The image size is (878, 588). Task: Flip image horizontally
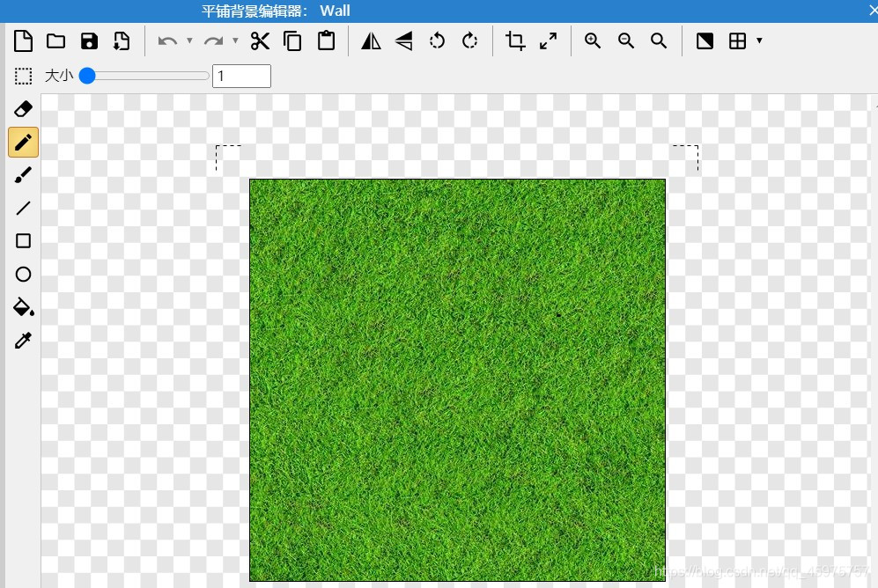click(371, 40)
